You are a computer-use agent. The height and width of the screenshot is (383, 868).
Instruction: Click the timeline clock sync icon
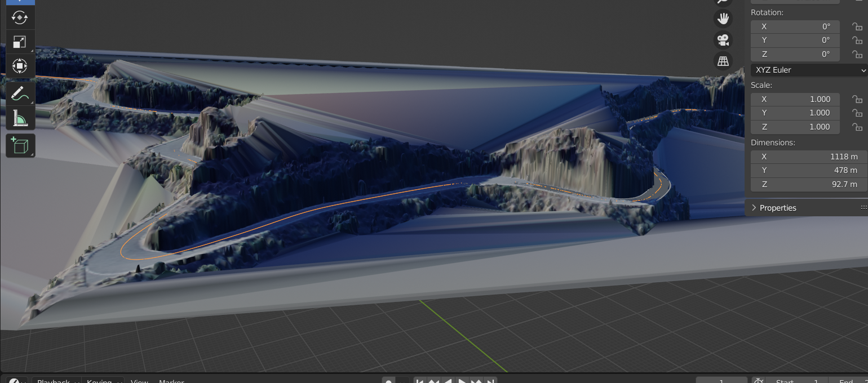tap(759, 381)
